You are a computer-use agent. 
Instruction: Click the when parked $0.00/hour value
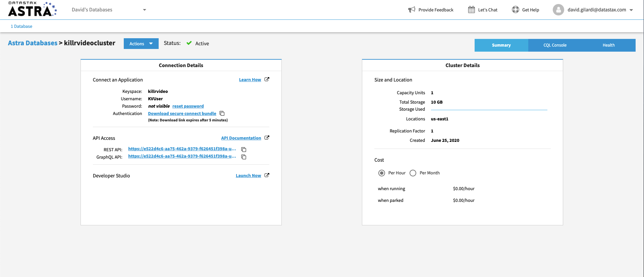464,201
